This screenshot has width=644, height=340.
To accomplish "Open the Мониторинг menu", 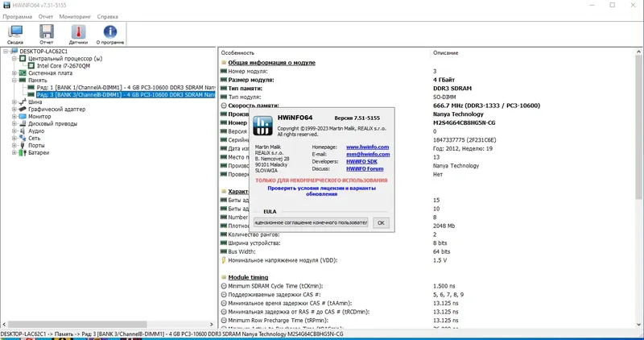I will pos(75,17).
